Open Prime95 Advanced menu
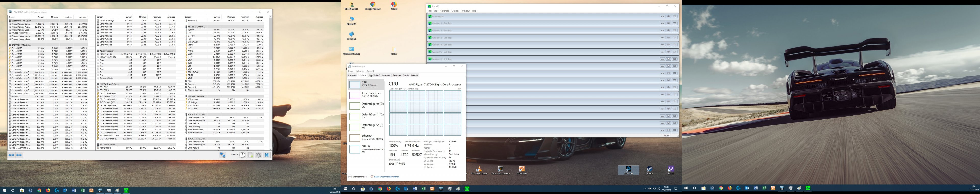Viewport: 980px width, 194px height. click(445, 11)
